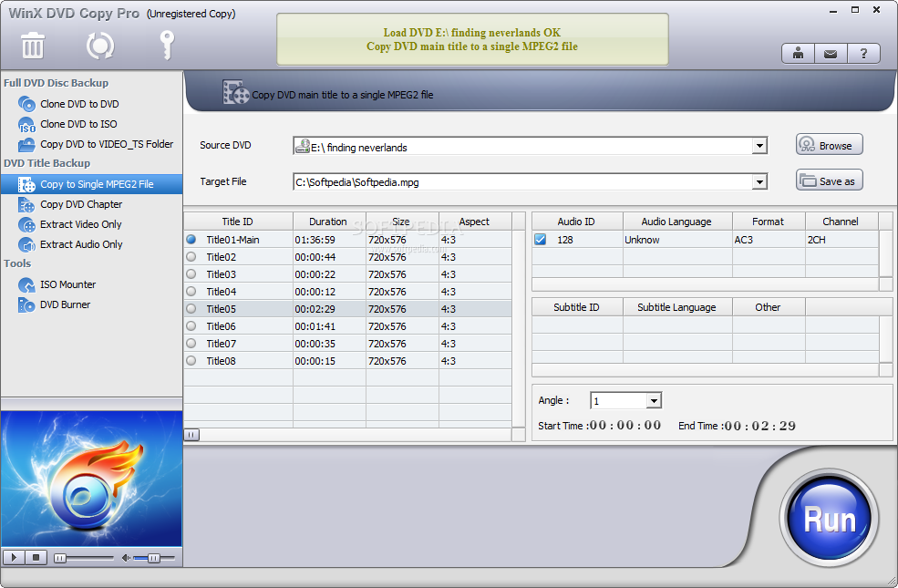Select the Title05 radio button
Screen dimensions: 898x588
point(191,309)
